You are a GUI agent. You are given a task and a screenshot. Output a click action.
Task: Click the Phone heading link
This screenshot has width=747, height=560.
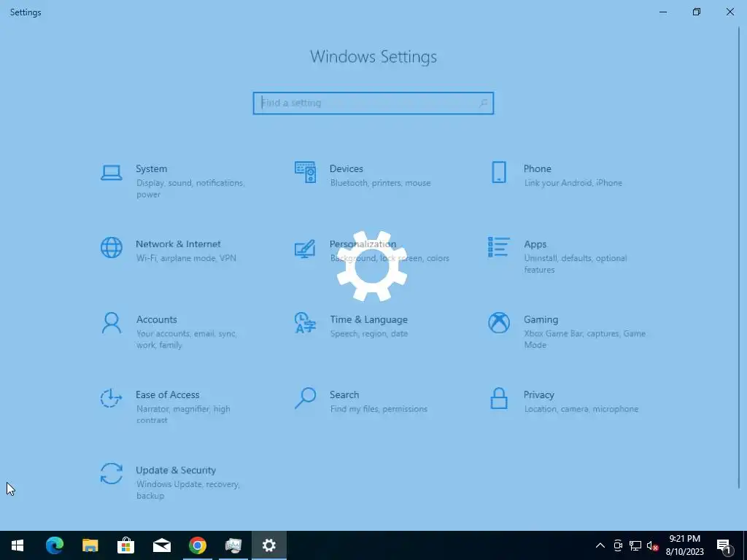click(538, 168)
